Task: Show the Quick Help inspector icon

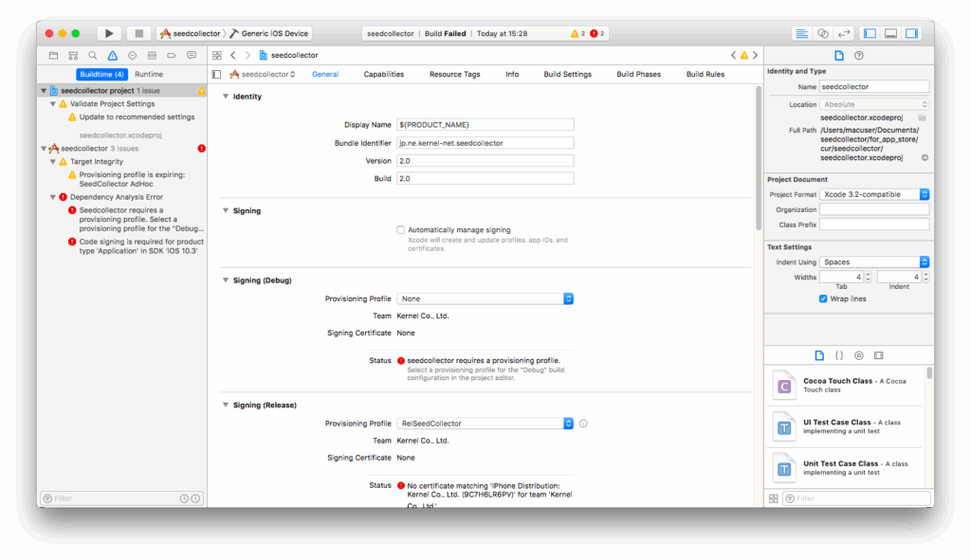Action: pos(859,56)
